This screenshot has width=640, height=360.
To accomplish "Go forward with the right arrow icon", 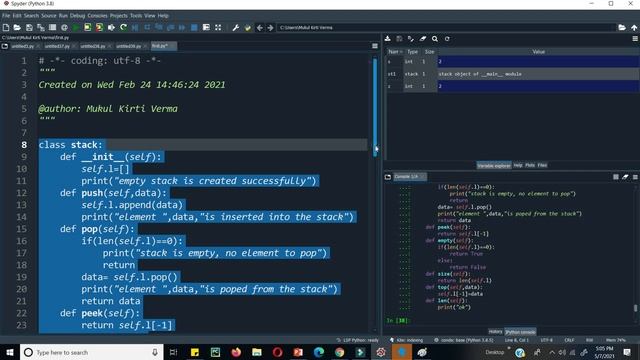I will click(270, 27).
